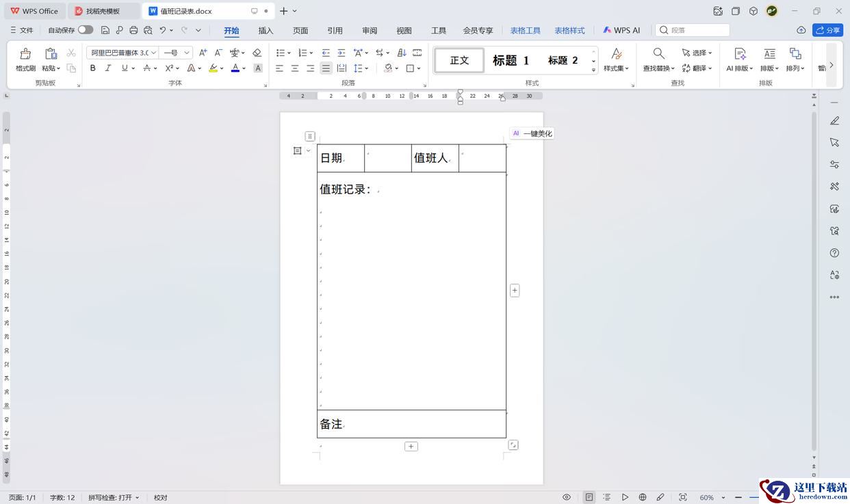Click the center alignment icon

pos(294,68)
